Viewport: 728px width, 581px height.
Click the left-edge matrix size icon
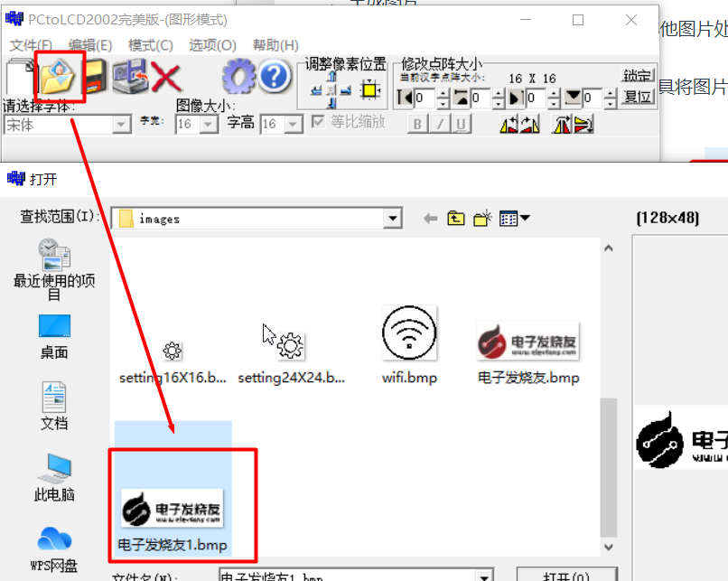pyautogui.click(x=406, y=98)
